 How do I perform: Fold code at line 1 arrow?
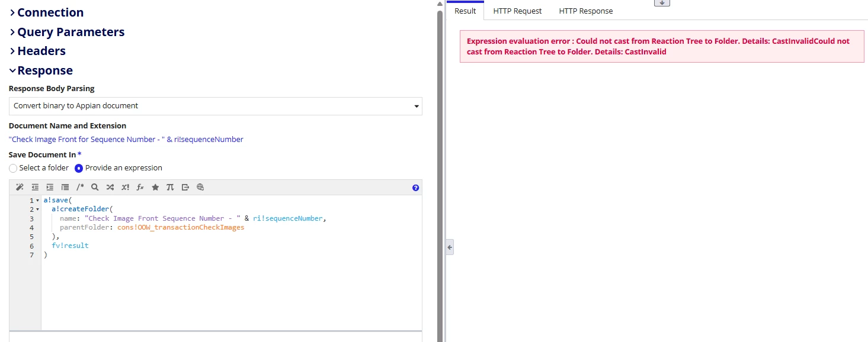click(38, 201)
